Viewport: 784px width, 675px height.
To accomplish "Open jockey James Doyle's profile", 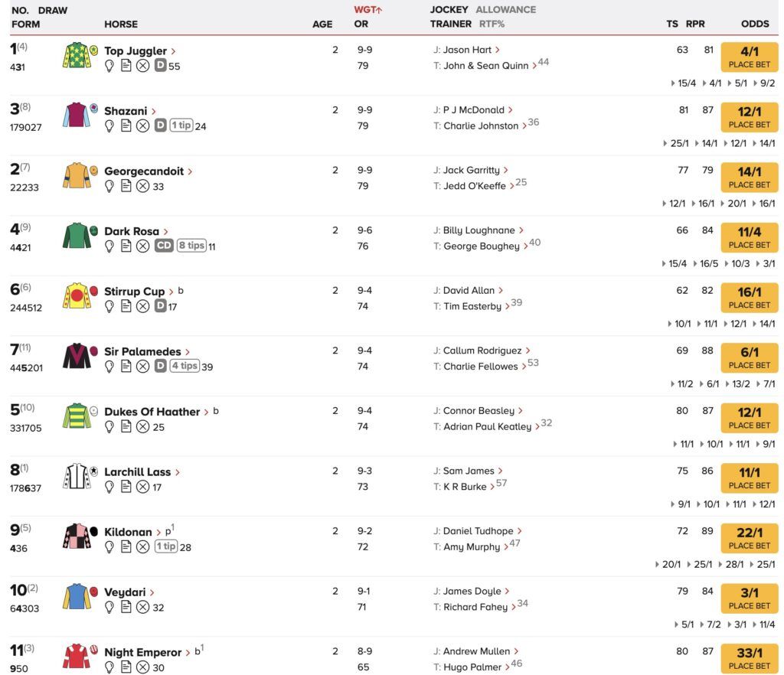I will pyautogui.click(x=472, y=591).
